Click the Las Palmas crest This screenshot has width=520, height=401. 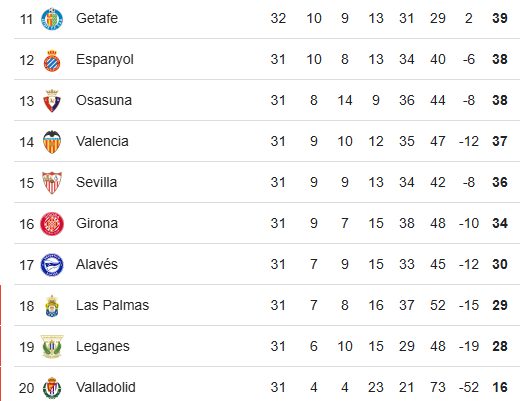(52, 306)
